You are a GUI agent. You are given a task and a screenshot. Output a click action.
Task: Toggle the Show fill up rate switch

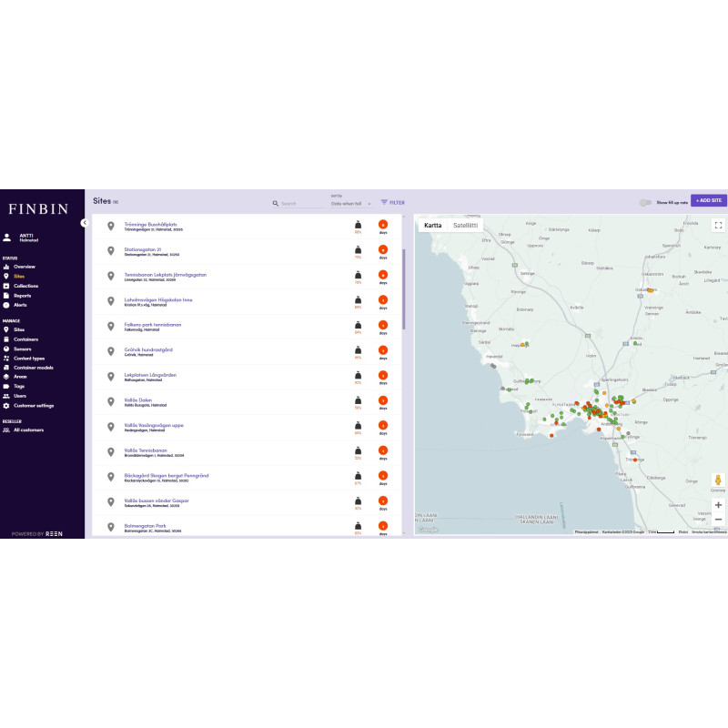click(646, 203)
